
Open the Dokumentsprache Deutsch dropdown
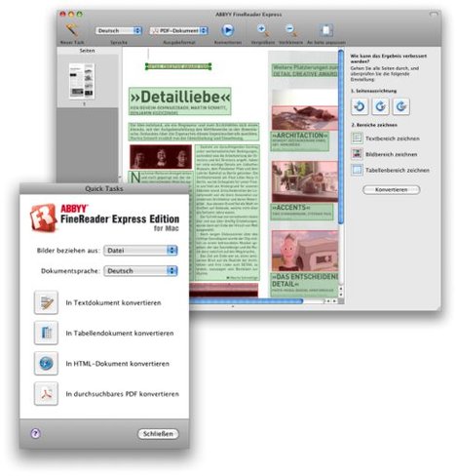click(140, 271)
